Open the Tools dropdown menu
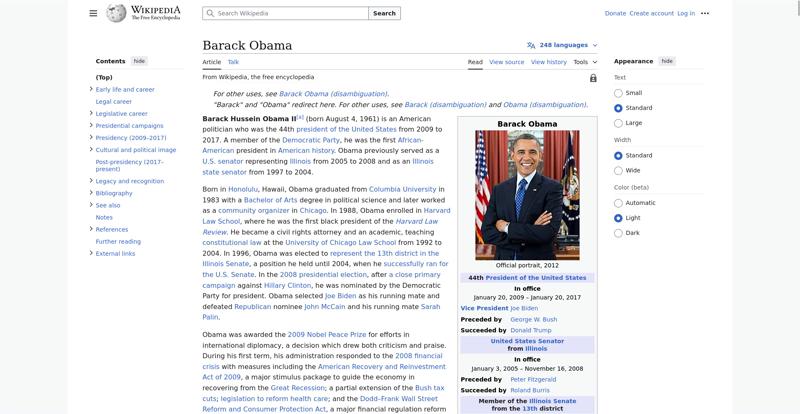This screenshot has height=414, width=800. coord(585,62)
